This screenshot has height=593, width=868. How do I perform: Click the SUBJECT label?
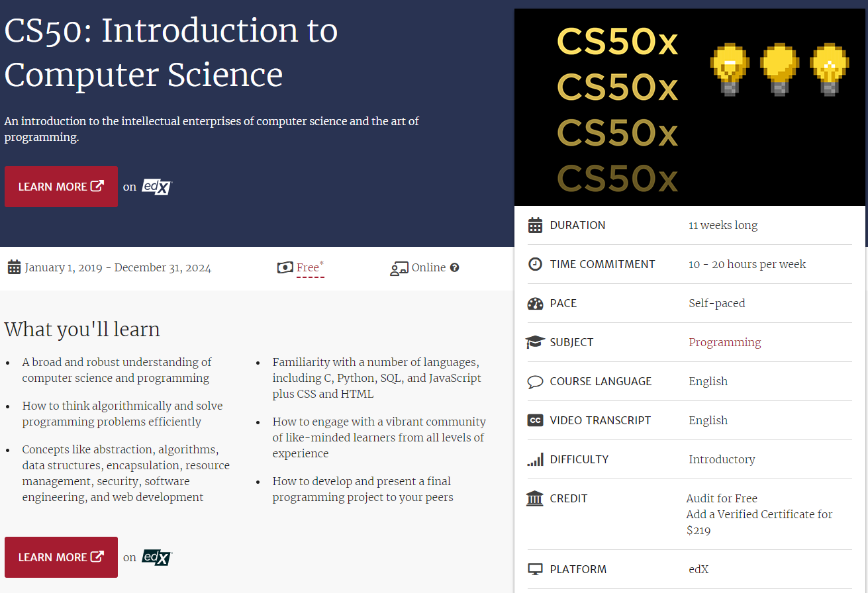pos(571,342)
